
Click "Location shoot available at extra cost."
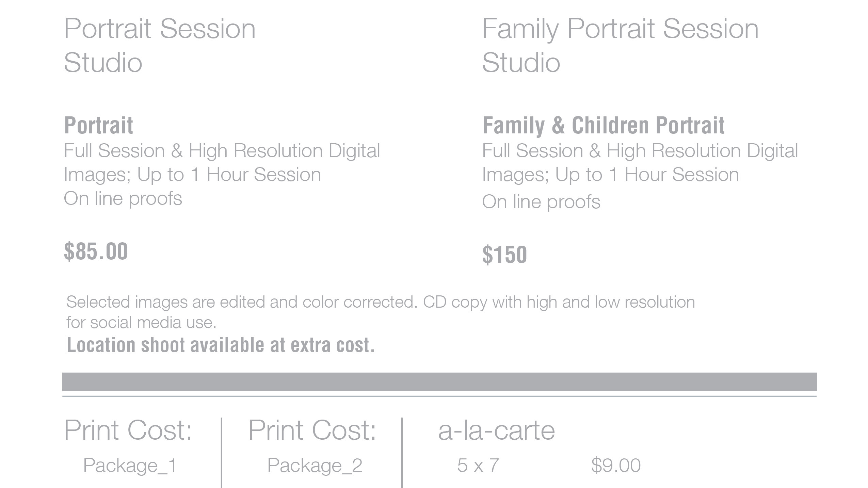[221, 345]
